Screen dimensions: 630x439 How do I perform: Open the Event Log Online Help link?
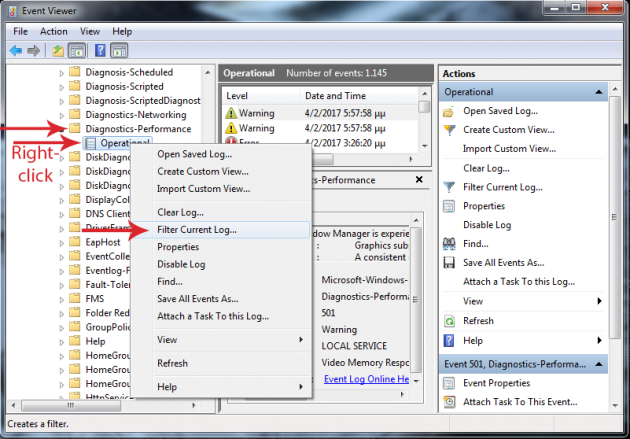tap(366, 379)
